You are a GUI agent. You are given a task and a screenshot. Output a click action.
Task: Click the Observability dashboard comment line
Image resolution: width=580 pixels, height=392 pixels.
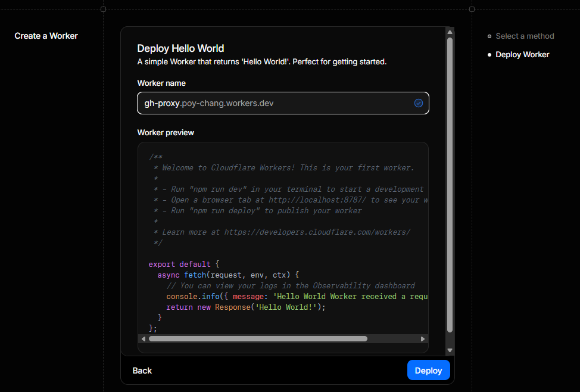click(291, 286)
